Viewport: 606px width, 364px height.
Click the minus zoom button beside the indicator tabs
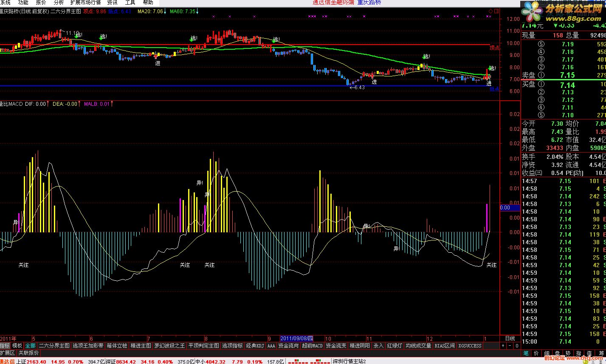coord(510,346)
